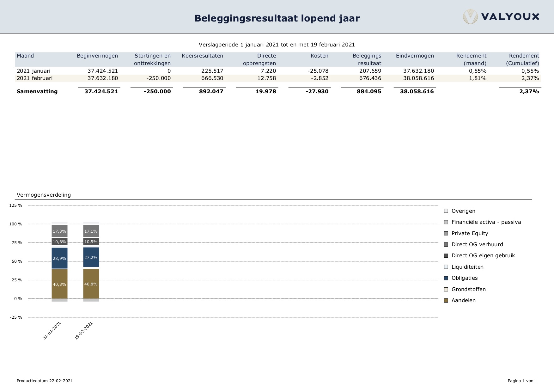The width and height of the screenshot is (554, 392).
Task: Click the Liquiditeiten legend swatch
Action: pos(446,267)
